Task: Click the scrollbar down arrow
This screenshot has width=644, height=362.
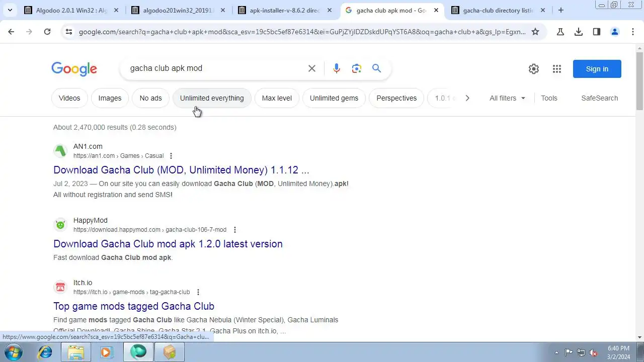Action: 639,337
